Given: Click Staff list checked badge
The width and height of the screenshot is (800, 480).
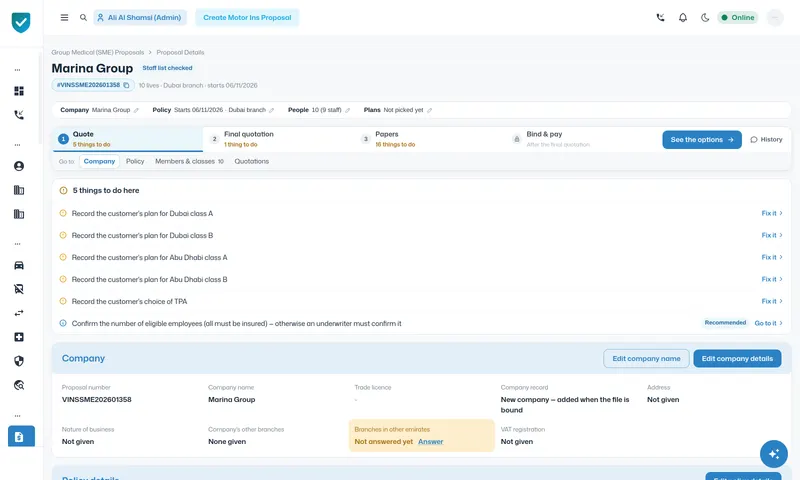Looking at the screenshot, I should tap(167, 68).
